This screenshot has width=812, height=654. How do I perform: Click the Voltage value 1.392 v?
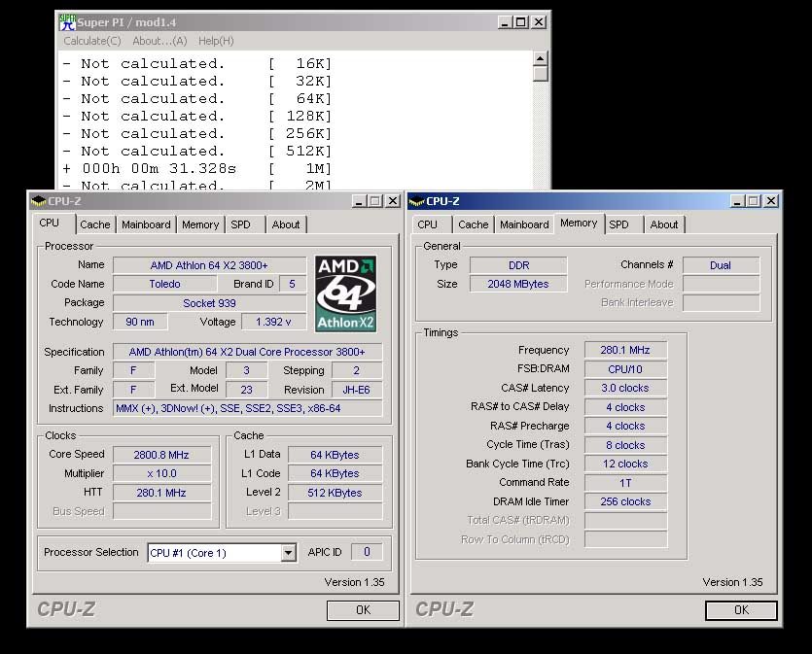point(273,322)
